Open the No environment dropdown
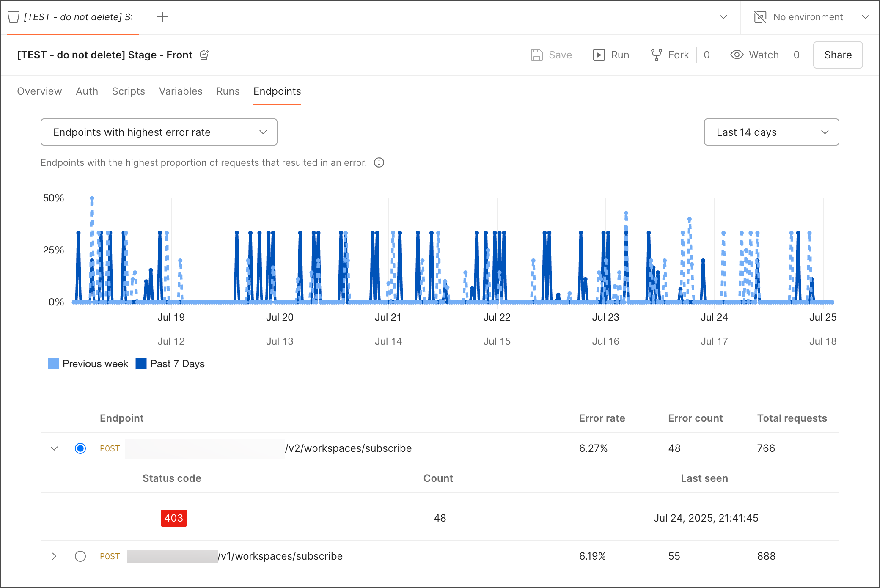Screen dimensions: 880x588 pos(811,17)
